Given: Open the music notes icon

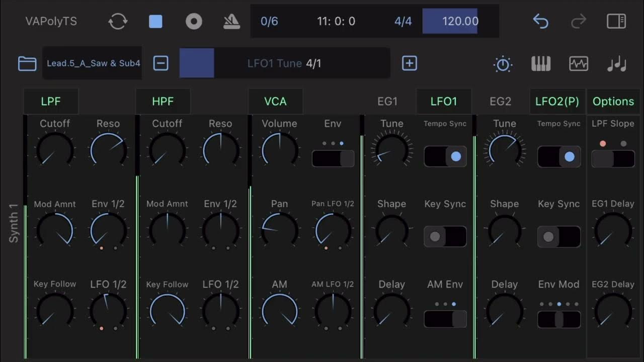Looking at the screenshot, I should (x=616, y=64).
